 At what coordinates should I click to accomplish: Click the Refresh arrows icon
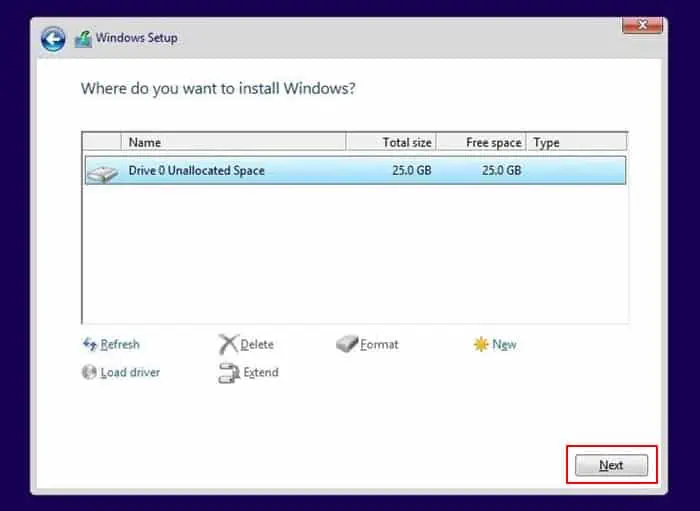tap(90, 344)
